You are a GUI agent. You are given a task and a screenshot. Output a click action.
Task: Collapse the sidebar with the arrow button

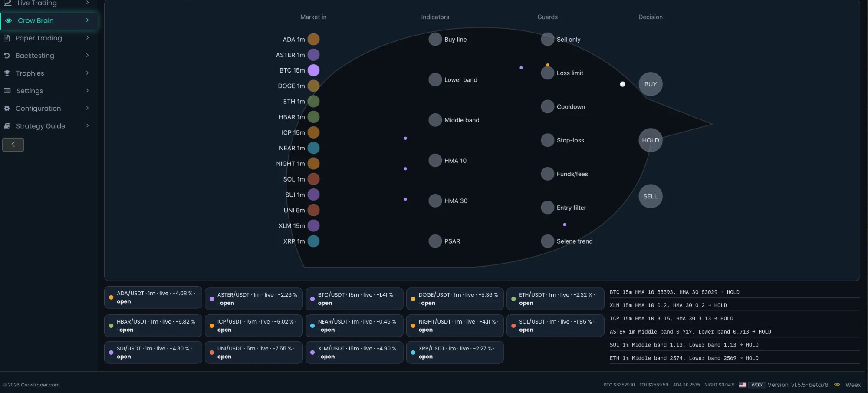pyautogui.click(x=13, y=145)
